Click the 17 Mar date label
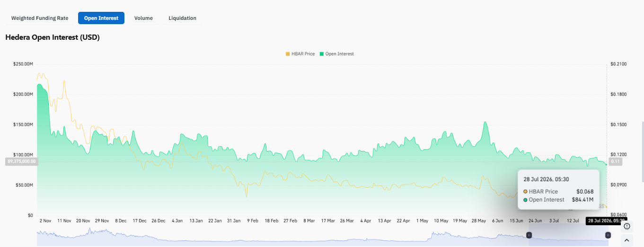Screen dimensions: 644x247 pyautogui.click(x=328, y=221)
